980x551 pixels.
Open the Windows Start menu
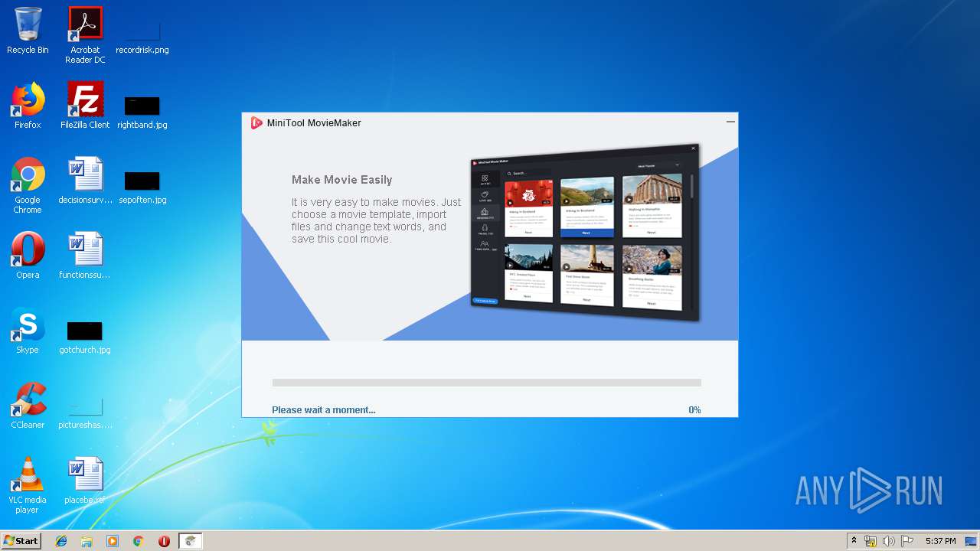click(21, 541)
